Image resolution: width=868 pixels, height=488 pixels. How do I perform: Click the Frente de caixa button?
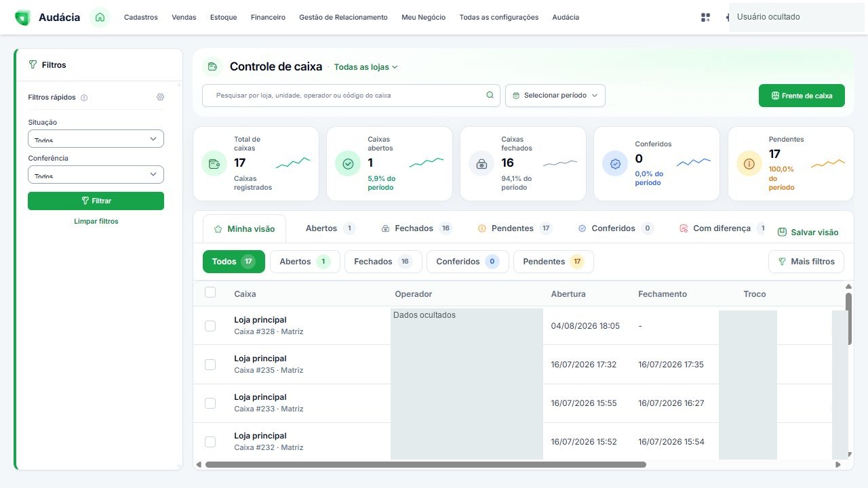point(802,96)
